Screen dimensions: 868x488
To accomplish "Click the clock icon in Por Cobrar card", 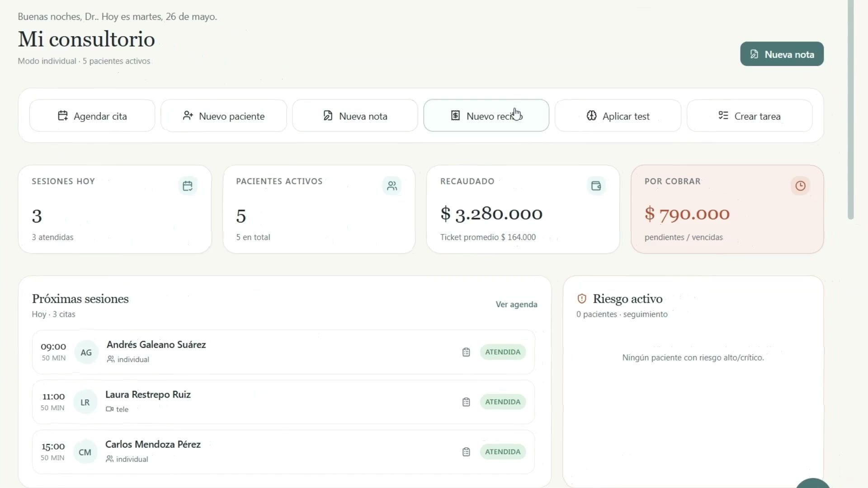I will 800,186.
